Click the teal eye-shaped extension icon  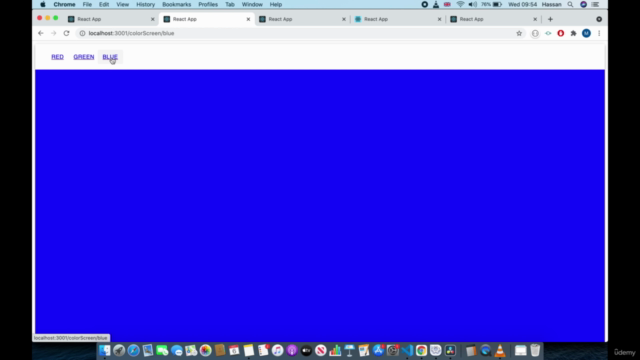[548, 33]
